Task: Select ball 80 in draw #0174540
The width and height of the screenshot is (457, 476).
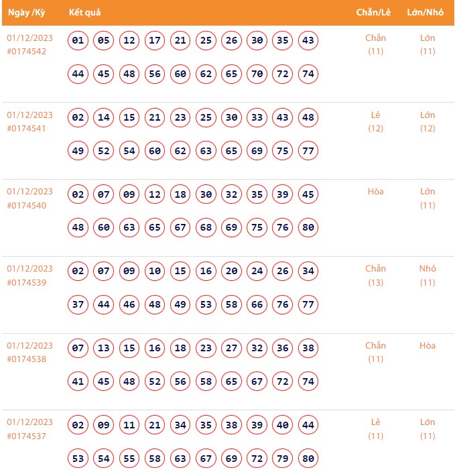Action: coord(308,227)
